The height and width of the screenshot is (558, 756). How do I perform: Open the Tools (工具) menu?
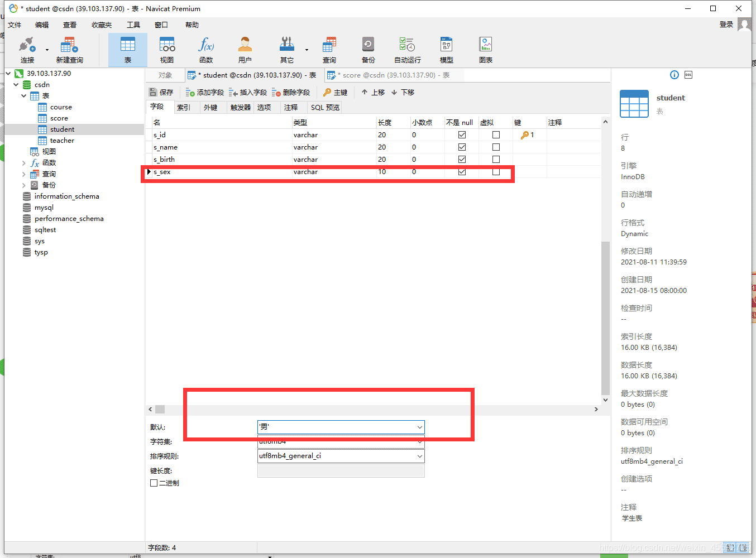coord(133,25)
